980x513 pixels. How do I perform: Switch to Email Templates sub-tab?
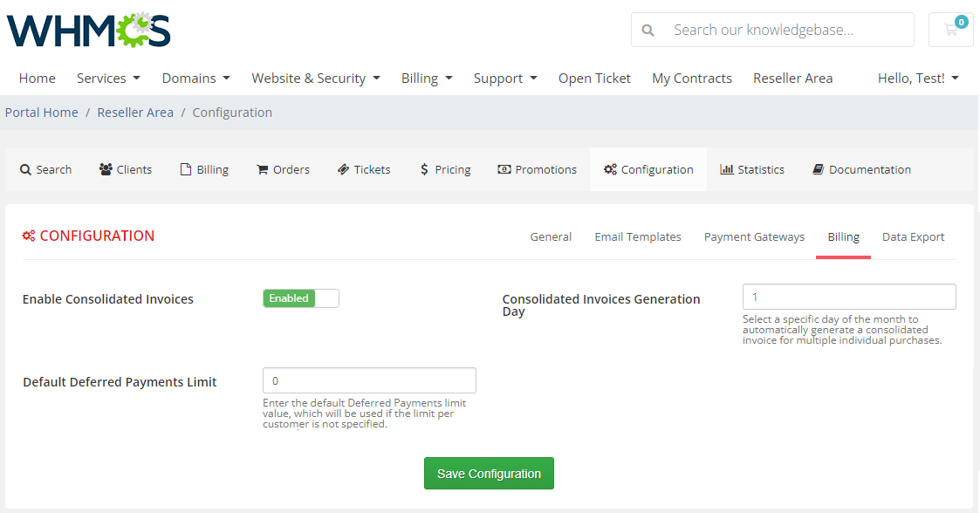[638, 236]
